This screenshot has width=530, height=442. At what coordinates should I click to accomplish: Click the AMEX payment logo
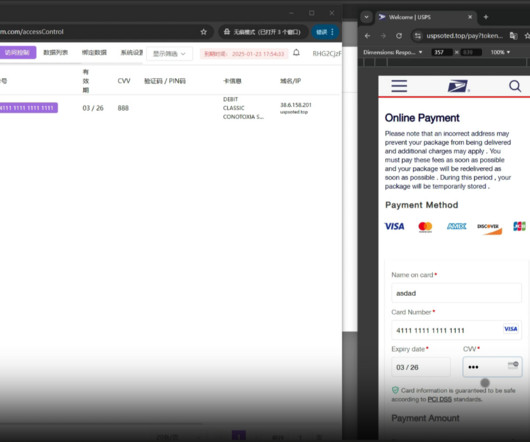(456, 226)
